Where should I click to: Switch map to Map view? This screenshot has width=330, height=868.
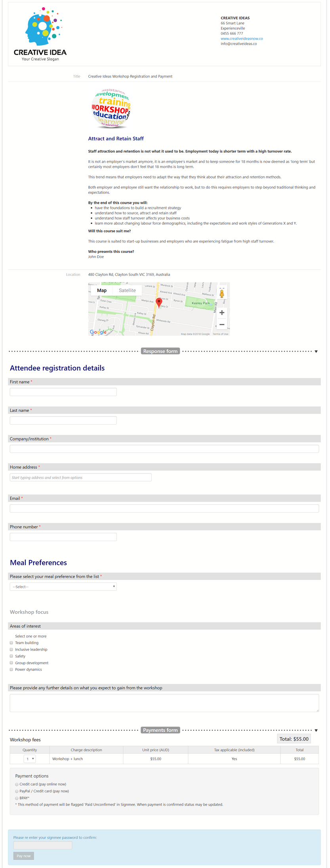pos(102,290)
